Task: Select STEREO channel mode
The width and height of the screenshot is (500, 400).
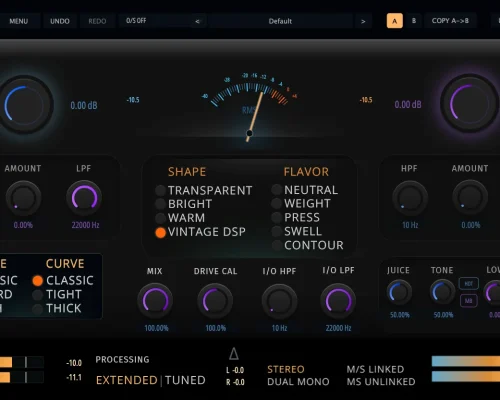Action: point(286,369)
